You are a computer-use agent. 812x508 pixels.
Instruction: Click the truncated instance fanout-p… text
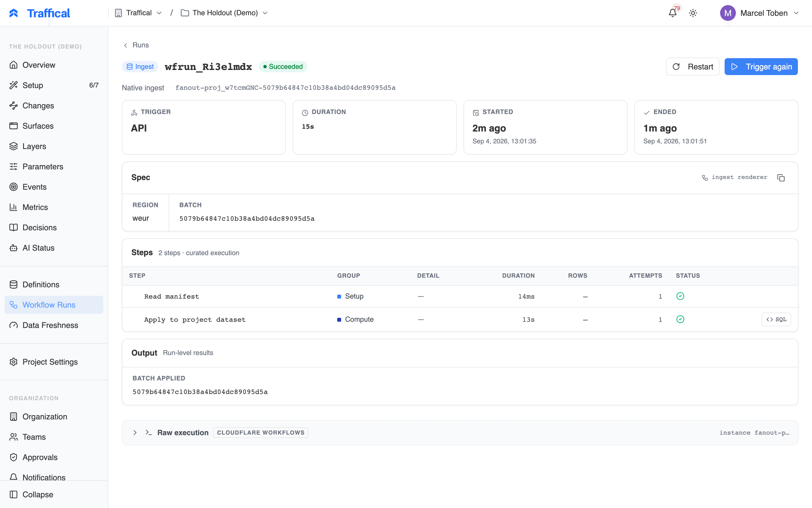click(x=754, y=433)
